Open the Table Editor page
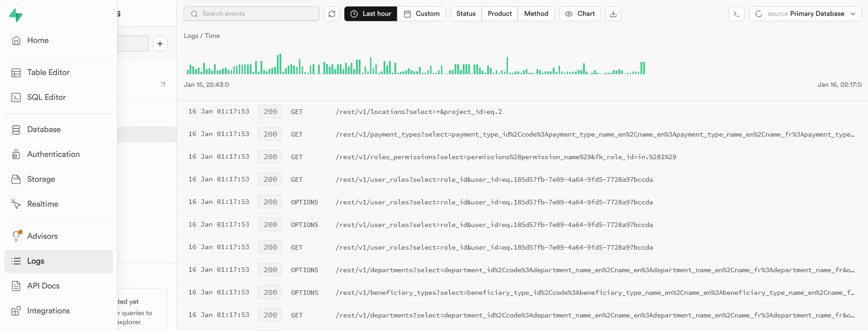The image size is (868, 331). pos(58,72)
